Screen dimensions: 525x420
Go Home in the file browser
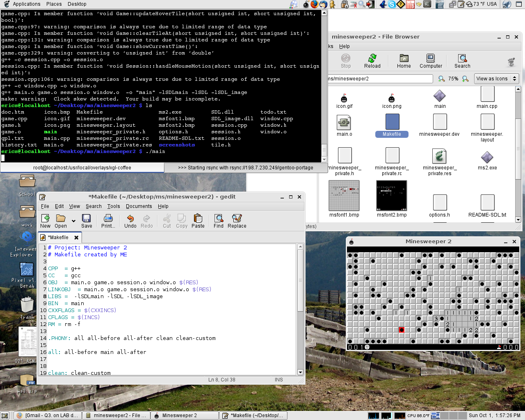pyautogui.click(x=404, y=61)
